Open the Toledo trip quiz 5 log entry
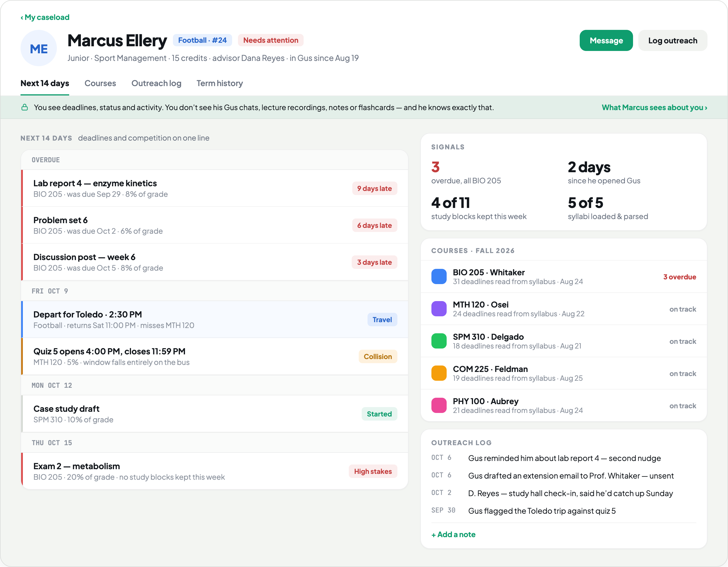 coord(564,511)
